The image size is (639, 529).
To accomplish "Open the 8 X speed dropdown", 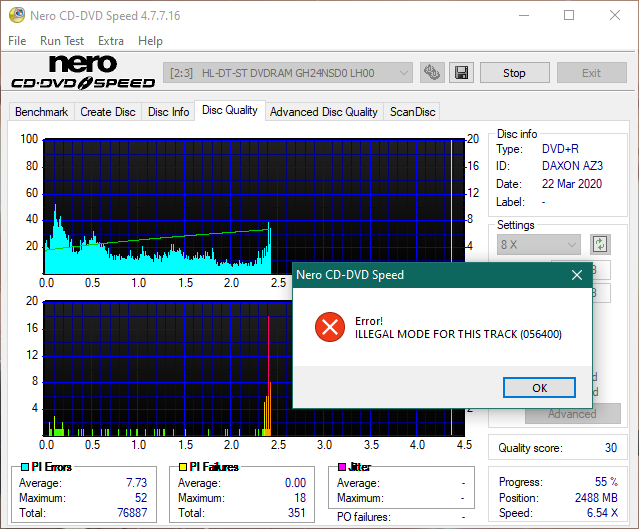I will (538, 245).
